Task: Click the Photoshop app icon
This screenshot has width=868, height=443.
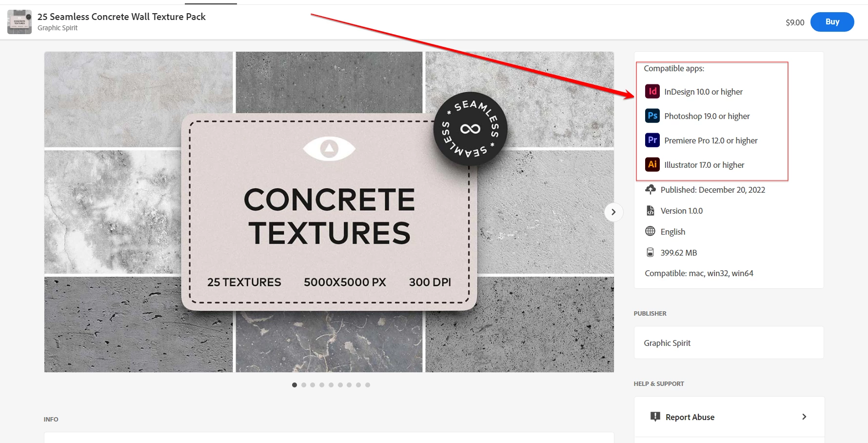Action: pos(652,116)
